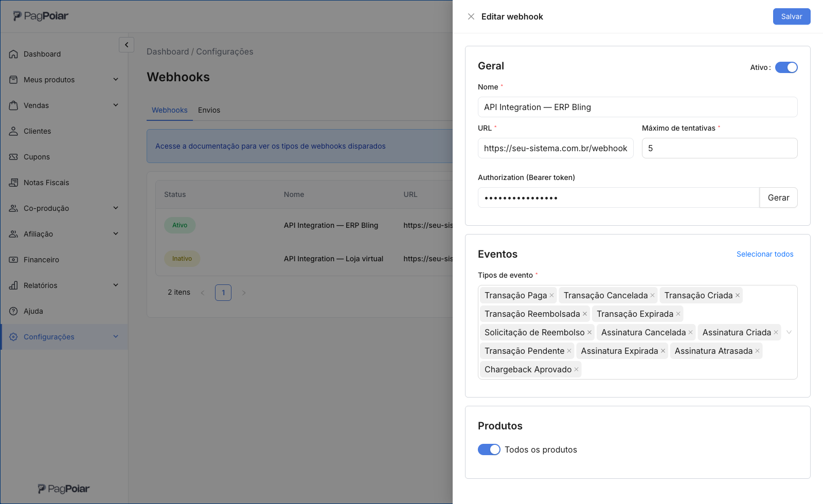Click the next page arrow
The width and height of the screenshot is (823, 504).
tap(244, 293)
